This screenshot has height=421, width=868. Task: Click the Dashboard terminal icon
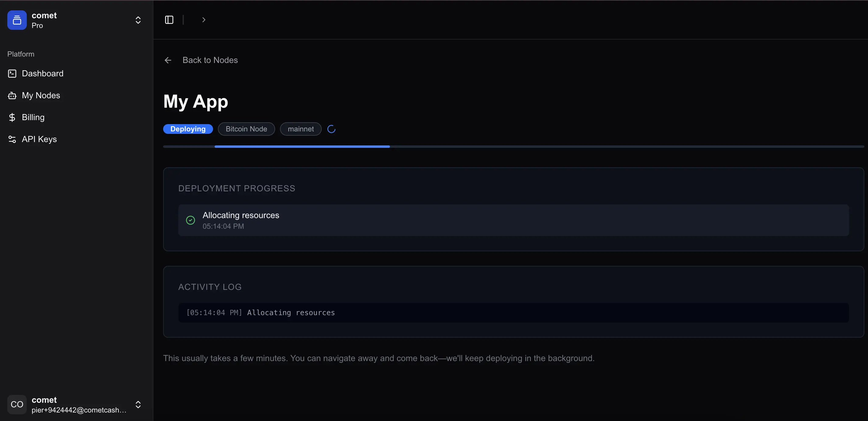point(12,73)
